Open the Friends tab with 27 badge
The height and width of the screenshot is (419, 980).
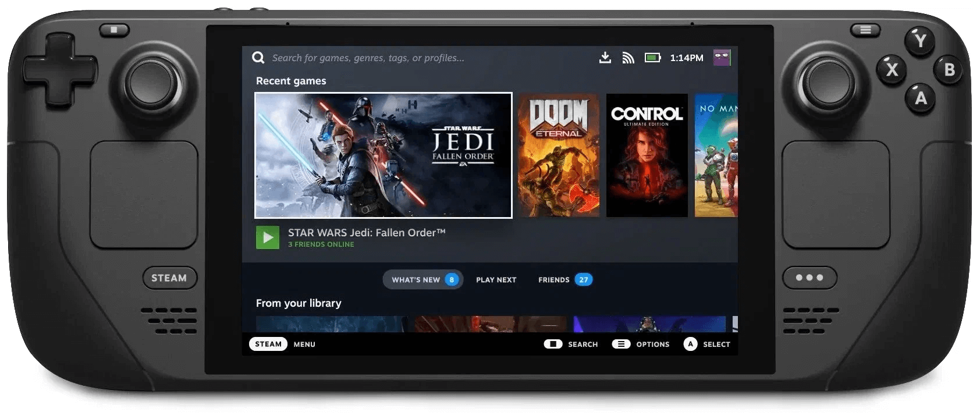tap(564, 280)
